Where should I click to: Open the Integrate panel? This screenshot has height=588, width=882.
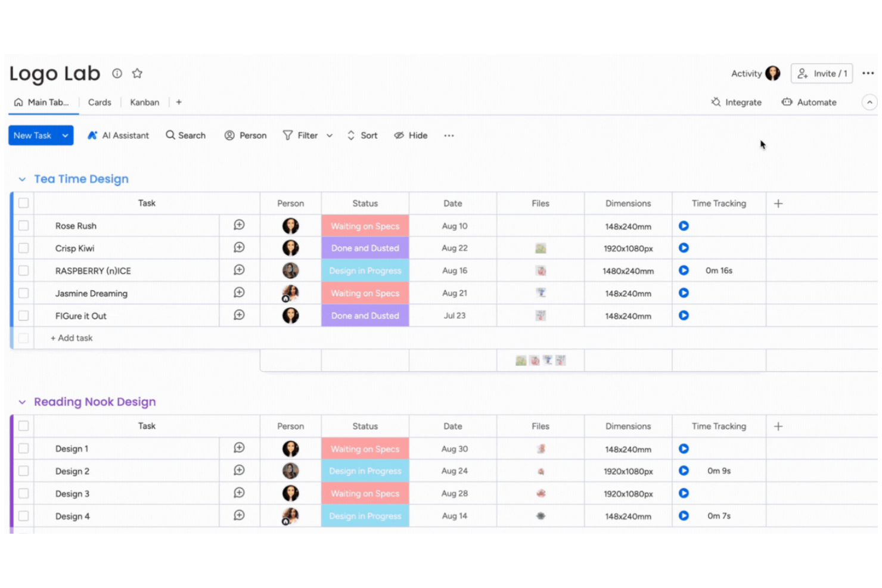[736, 102]
